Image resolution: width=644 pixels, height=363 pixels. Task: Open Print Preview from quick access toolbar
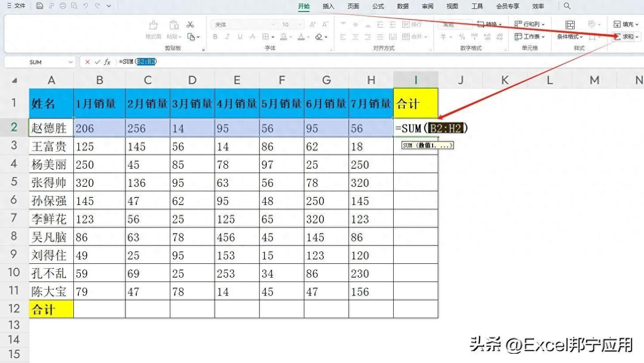click(74, 6)
